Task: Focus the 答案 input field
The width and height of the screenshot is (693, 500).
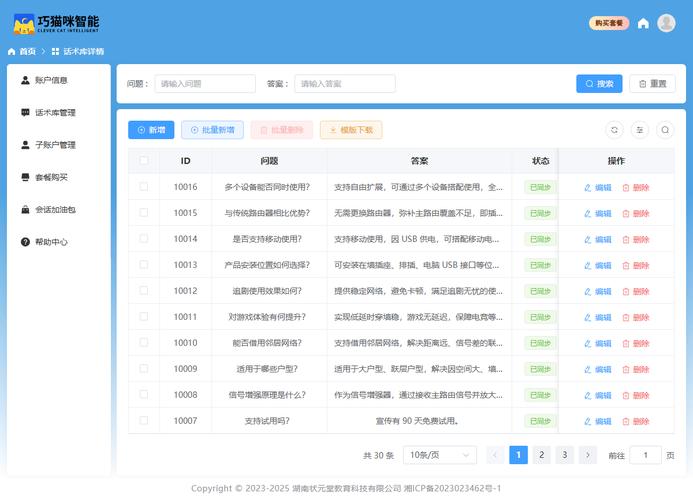Action: click(x=345, y=84)
